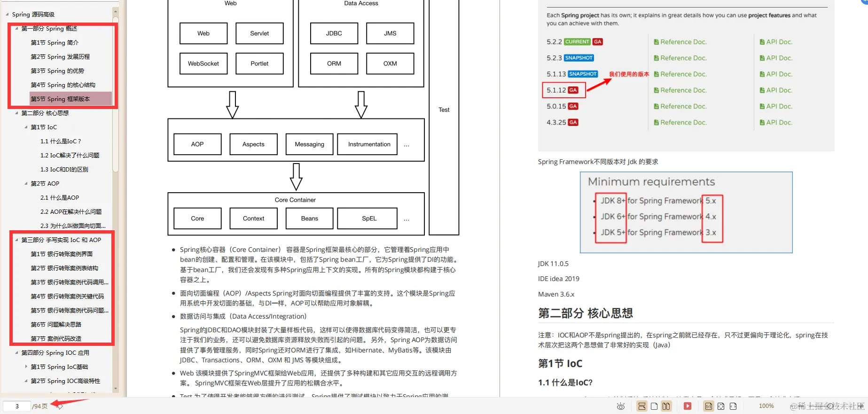The height and width of the screenshot is (414, 868).
Task: Open Reference Doc. link for 5.2.2
Action: coord(680,42)
